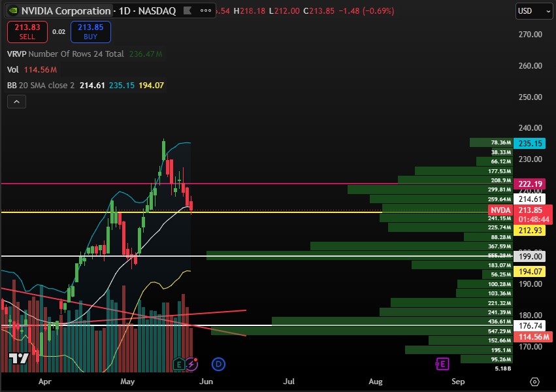The height and width of the screenshot is (392, 556).
Task: Click the TradingView logo
Action: pos(18,358)
